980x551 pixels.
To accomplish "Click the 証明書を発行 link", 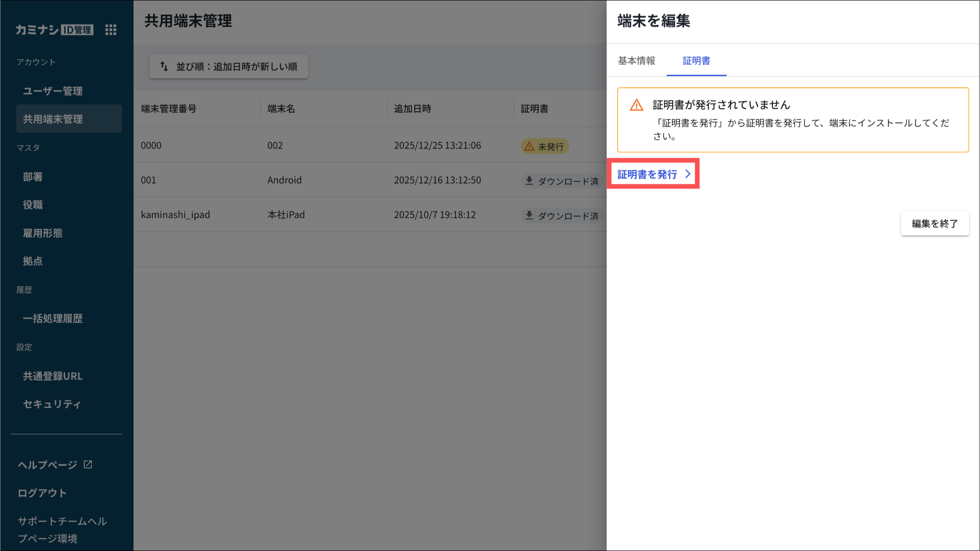I will click(647, 174).
